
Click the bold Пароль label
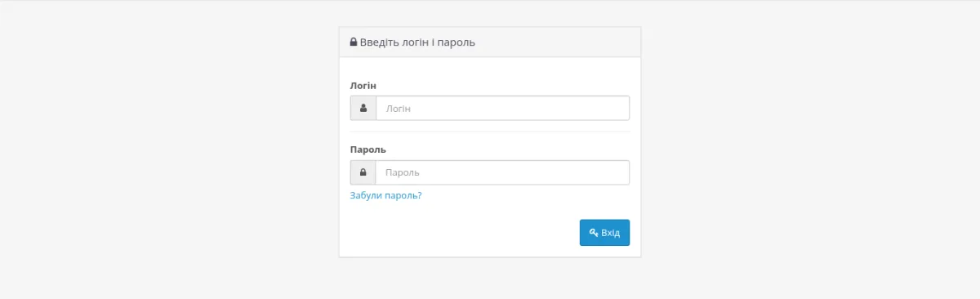[367, 149]
